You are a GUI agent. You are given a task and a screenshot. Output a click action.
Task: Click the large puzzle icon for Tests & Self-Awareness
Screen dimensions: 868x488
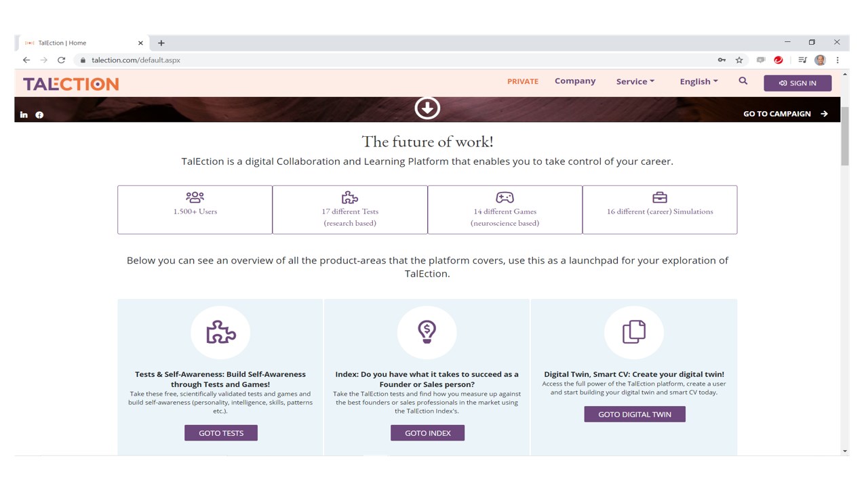click(221, 332)
